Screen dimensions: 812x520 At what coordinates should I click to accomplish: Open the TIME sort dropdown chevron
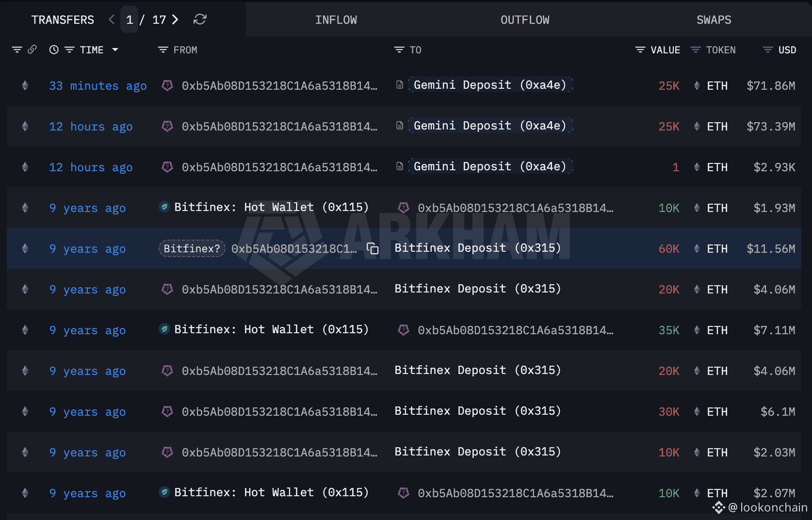pos(115,49)
